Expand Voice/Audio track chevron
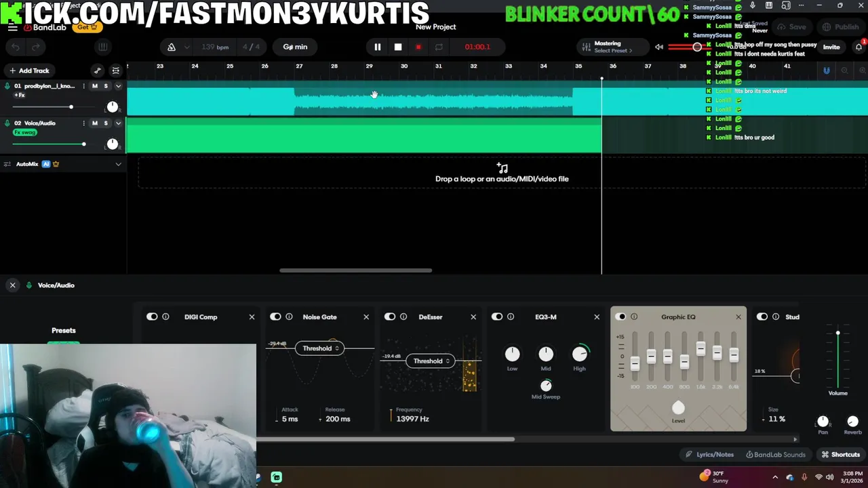The width and height of the screenshot is (868, 488). pos(118,123)
